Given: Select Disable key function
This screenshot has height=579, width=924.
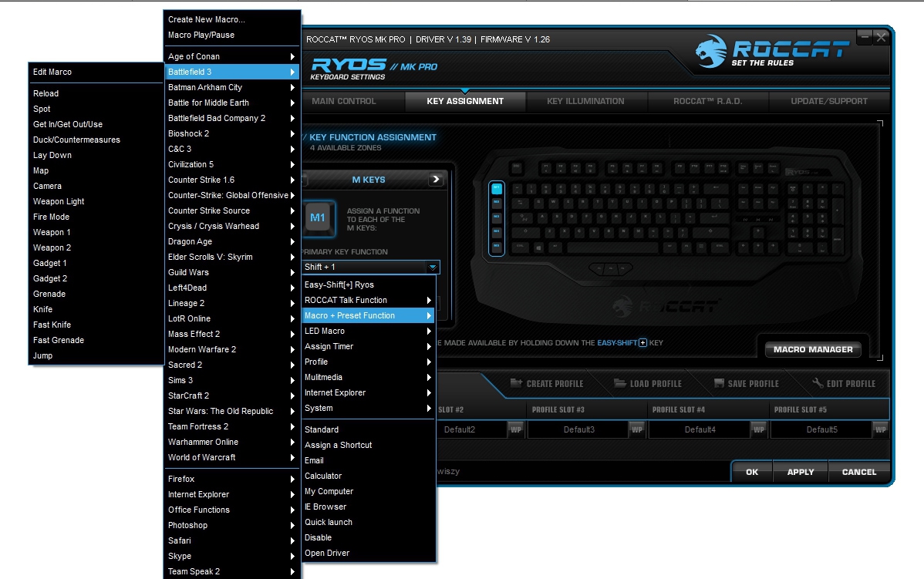Looking at the screenshot, I should click(369, 537).
